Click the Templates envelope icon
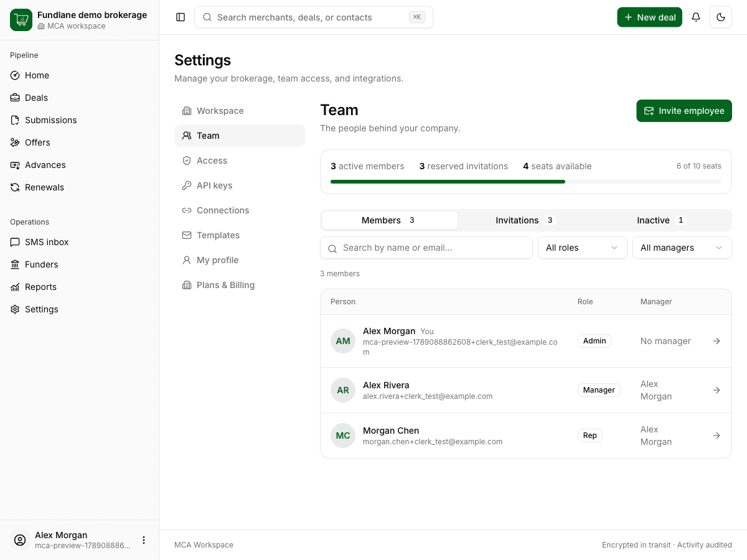This screenshot has height=560, width=747. [187, 235]
